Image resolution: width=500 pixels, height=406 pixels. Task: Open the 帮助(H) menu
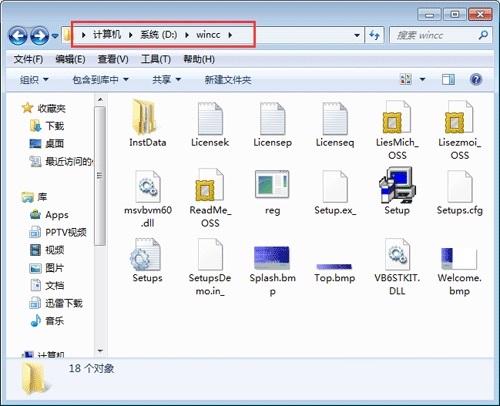[x=199, y=59]
